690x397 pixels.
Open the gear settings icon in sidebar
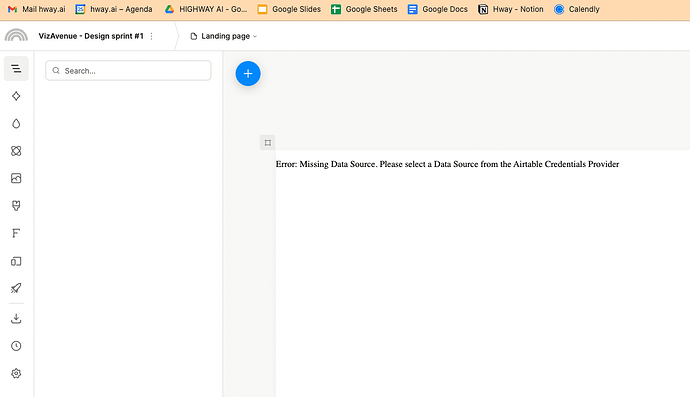16,373
